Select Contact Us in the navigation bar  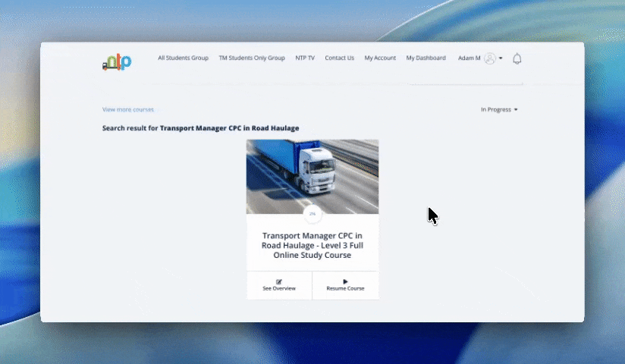339,58
